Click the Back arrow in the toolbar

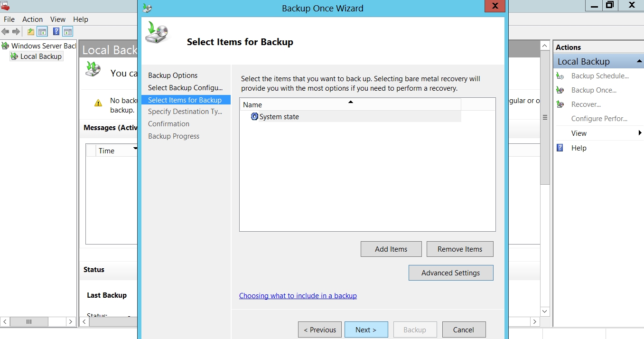(5, 32)
